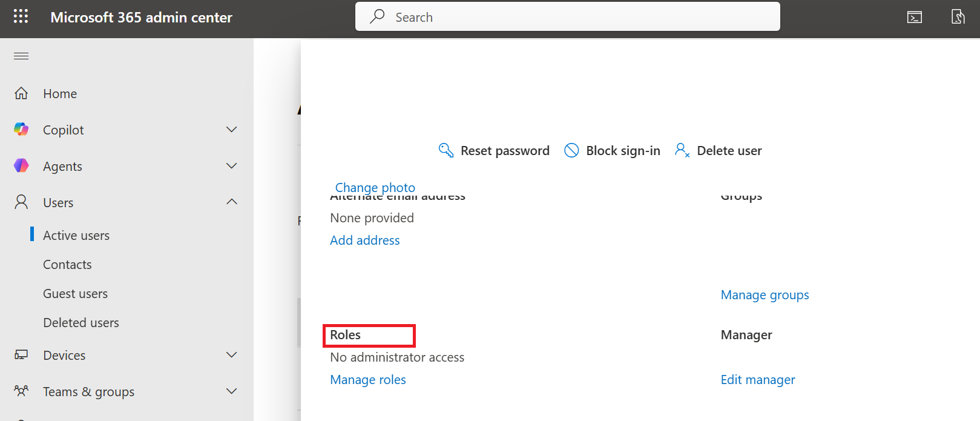Open Deleted users page
980x421 pixels.
[81, 323]
